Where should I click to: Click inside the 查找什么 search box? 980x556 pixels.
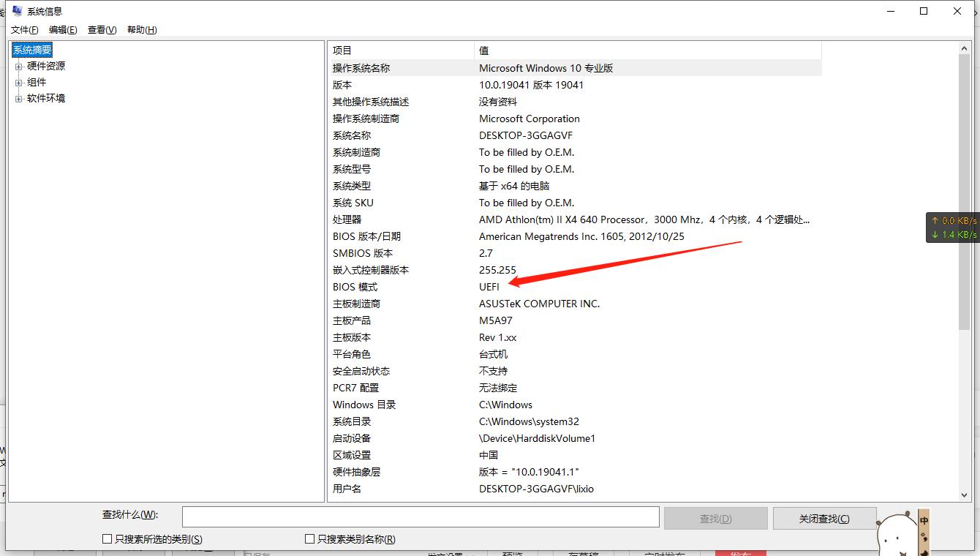tap(421, 516)
